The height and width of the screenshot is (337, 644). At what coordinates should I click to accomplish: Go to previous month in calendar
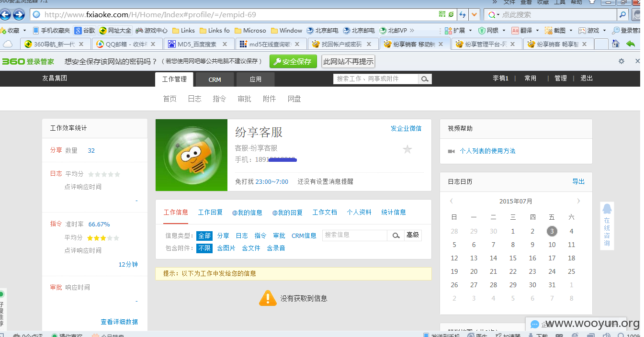coord(452,201)
